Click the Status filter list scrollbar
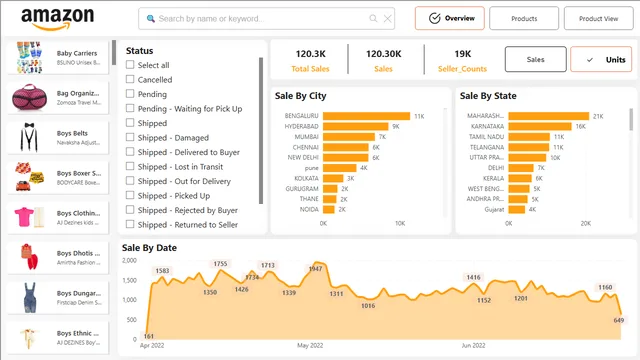The image size is (640, 360). tap(261, 131)
